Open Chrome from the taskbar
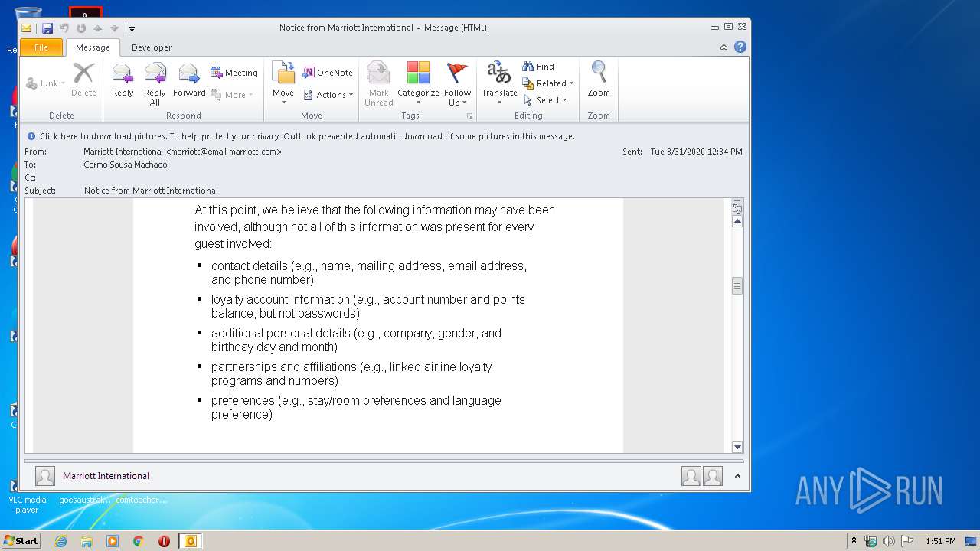 click(x=139, y=541)
